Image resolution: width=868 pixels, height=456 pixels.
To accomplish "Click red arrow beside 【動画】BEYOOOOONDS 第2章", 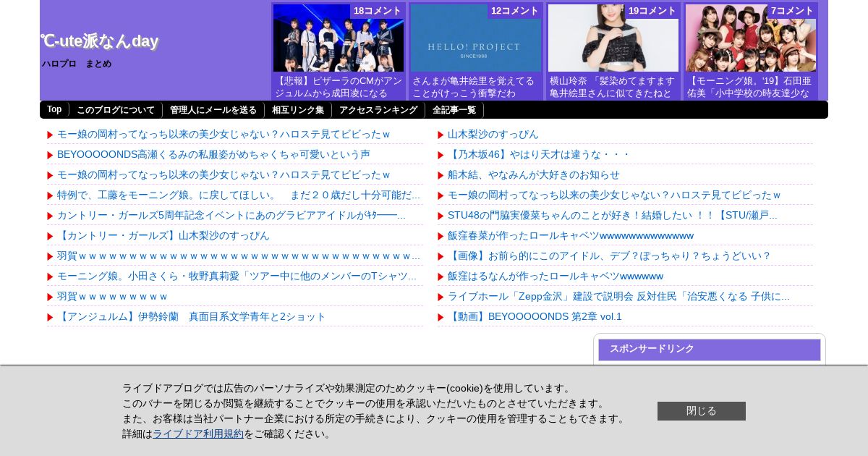I will (x=441, y=317).
